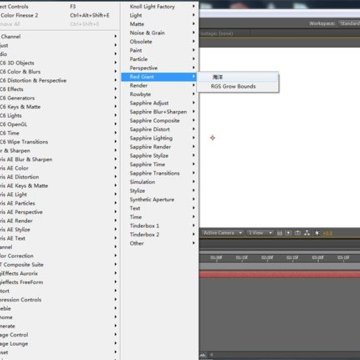Click the 02:00f mark on time ruler
The width and height of the screenshot is (360, 360).
click(267, 257)
